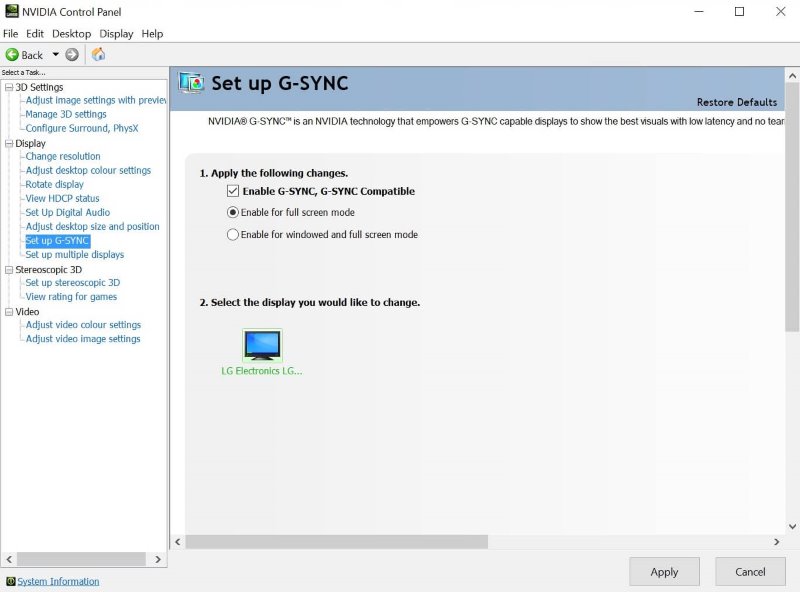Collapse the Video tree branch
This screenshot has width=800, height=592.
pos(8,311)
